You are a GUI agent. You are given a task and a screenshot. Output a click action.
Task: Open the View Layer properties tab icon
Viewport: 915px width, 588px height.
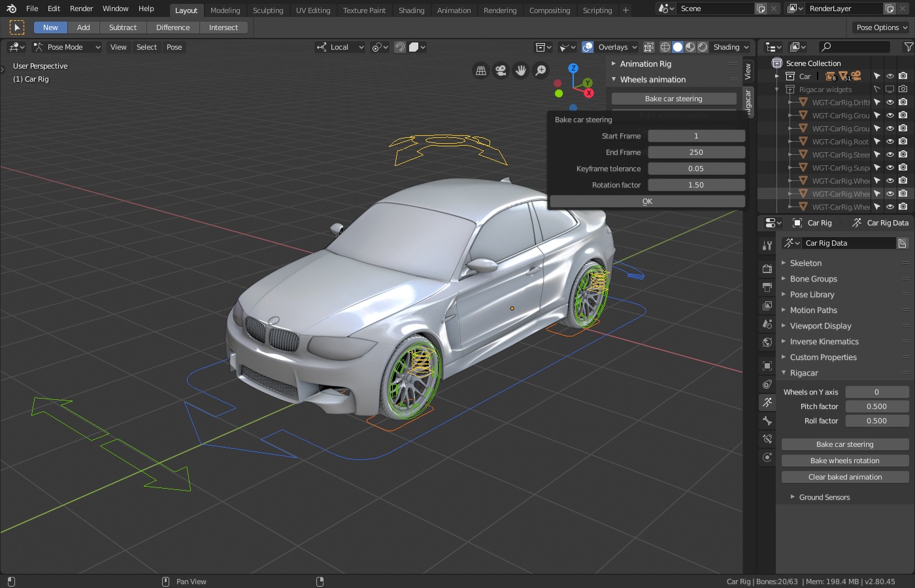[767, 305]
